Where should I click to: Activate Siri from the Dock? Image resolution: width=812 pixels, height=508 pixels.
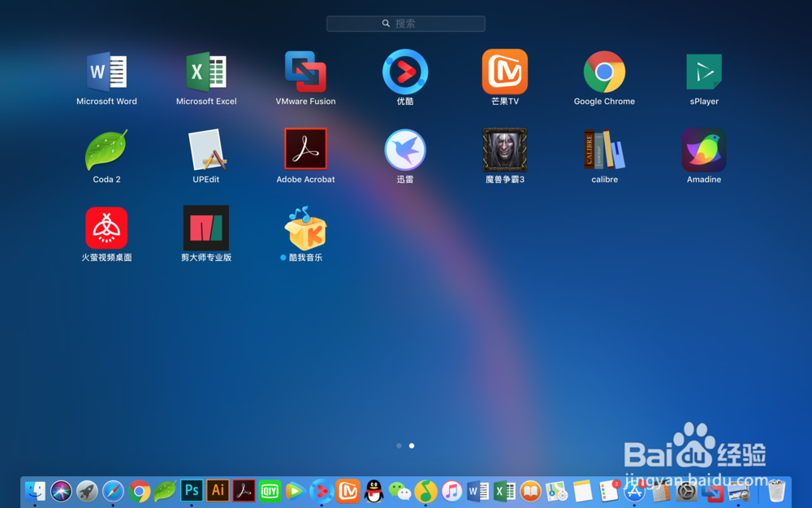click(61, 490)
